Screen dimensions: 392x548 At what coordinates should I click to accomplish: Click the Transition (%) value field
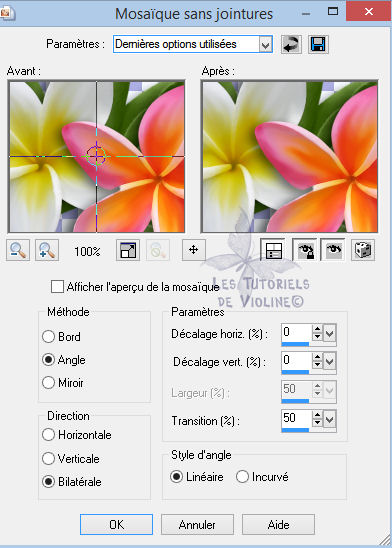[x=296, y=418]
